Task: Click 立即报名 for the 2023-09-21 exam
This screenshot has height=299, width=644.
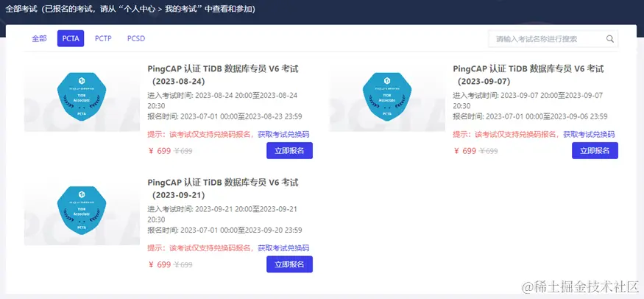Action: (289, 264)
